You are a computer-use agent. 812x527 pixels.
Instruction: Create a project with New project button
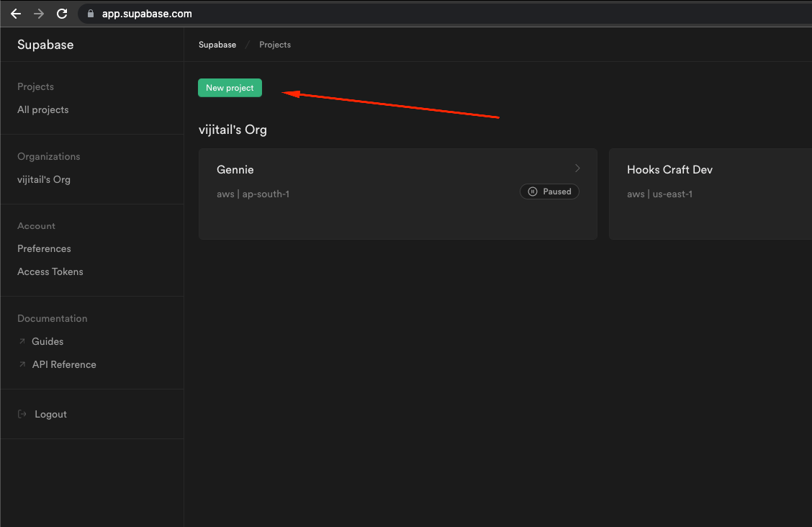click(x=230, y=88)
